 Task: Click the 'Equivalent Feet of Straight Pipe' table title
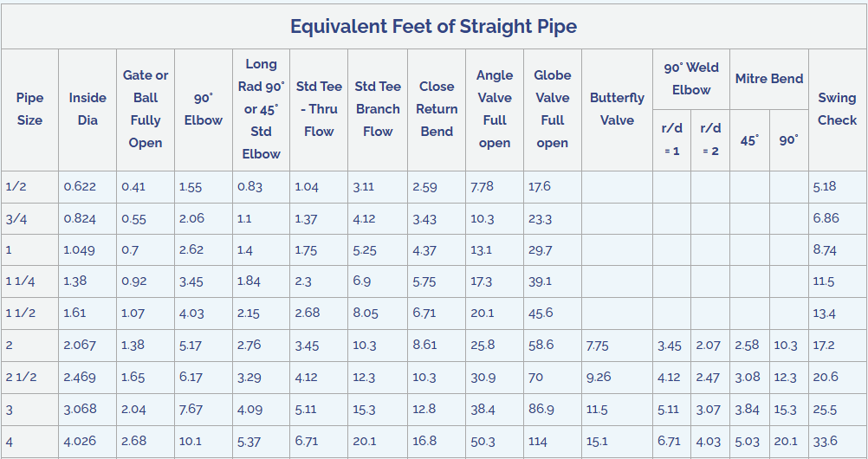433,26
